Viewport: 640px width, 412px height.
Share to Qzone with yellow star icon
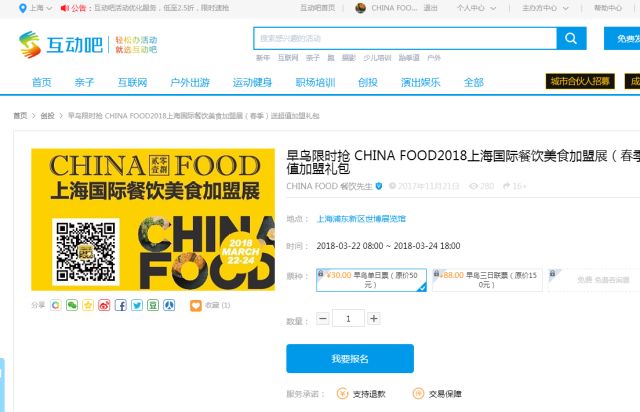click(88, 305)
